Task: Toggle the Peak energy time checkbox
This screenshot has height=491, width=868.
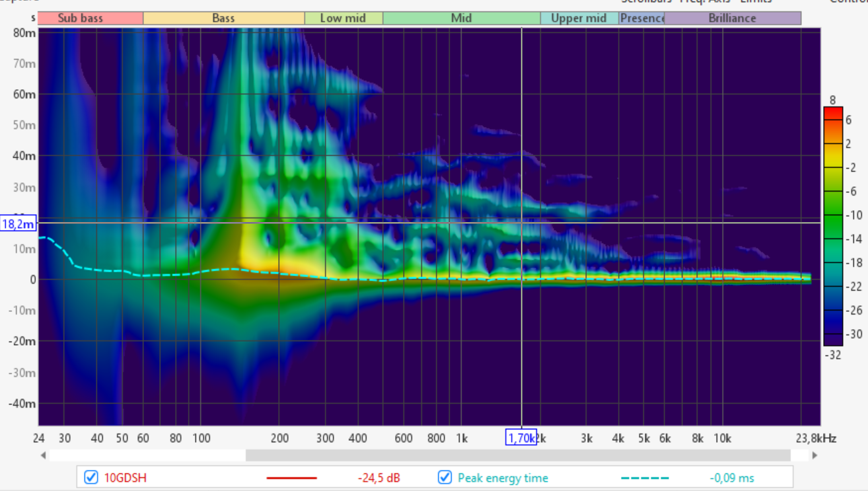Action: pos(445,477)
